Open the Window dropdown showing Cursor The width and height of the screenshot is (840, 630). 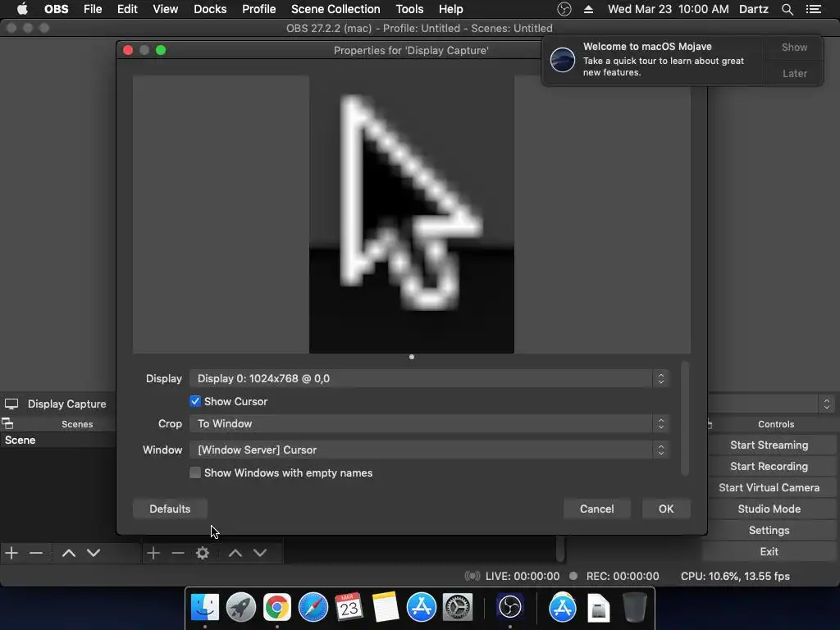(x=429, y=450)
